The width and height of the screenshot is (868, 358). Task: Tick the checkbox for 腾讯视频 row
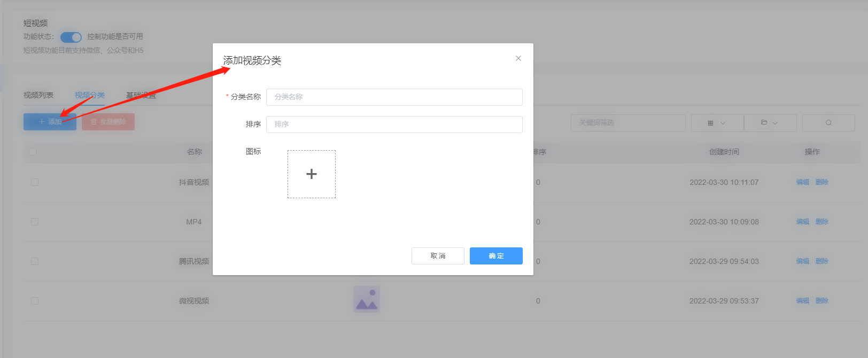[35, 261]
